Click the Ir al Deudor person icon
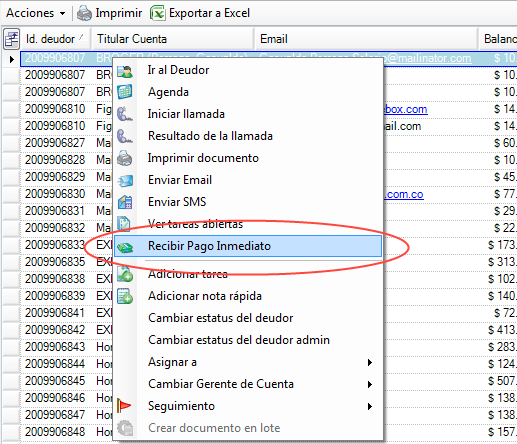The width and height of the screenshot is (517, 444). tap(125, 71)
